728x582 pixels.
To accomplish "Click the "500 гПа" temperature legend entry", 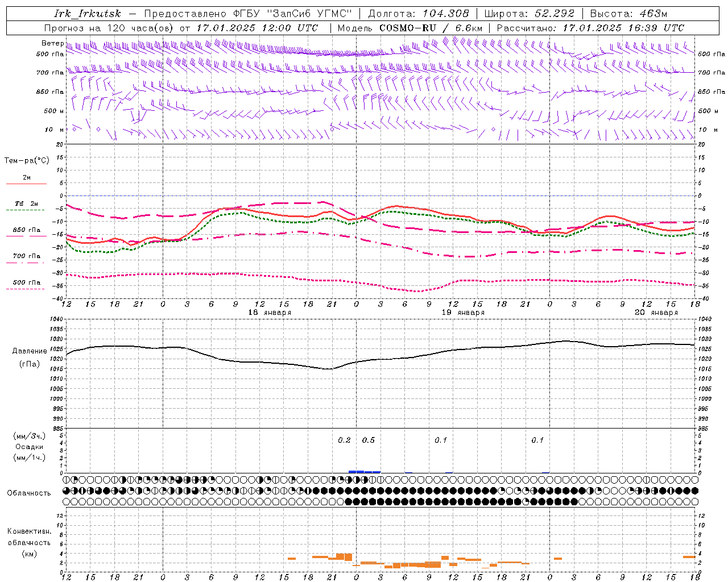I will (x=27, y=282).
